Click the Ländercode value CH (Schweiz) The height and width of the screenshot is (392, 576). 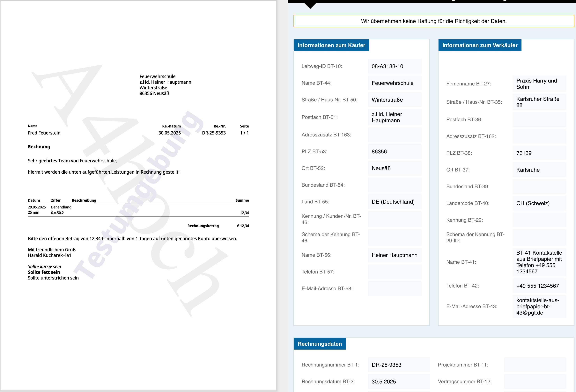(x=539, y=203)
